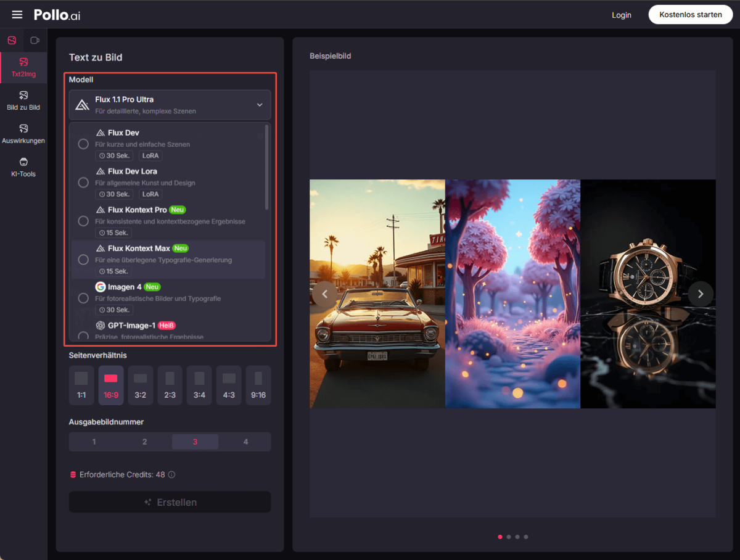Set output image number to 3
Viewport: 740px width, 560px height.
coord(195,442)
